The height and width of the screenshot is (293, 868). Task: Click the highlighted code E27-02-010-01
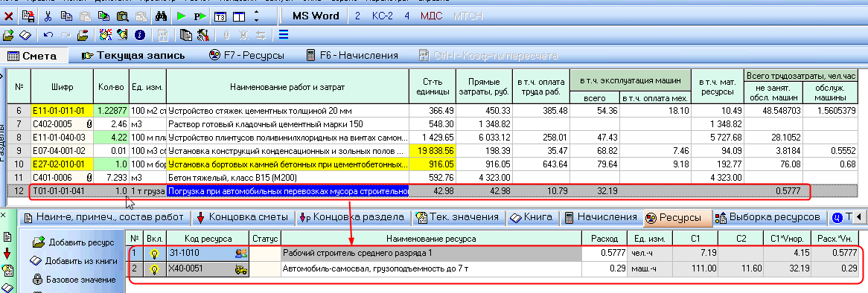[62, 164]
